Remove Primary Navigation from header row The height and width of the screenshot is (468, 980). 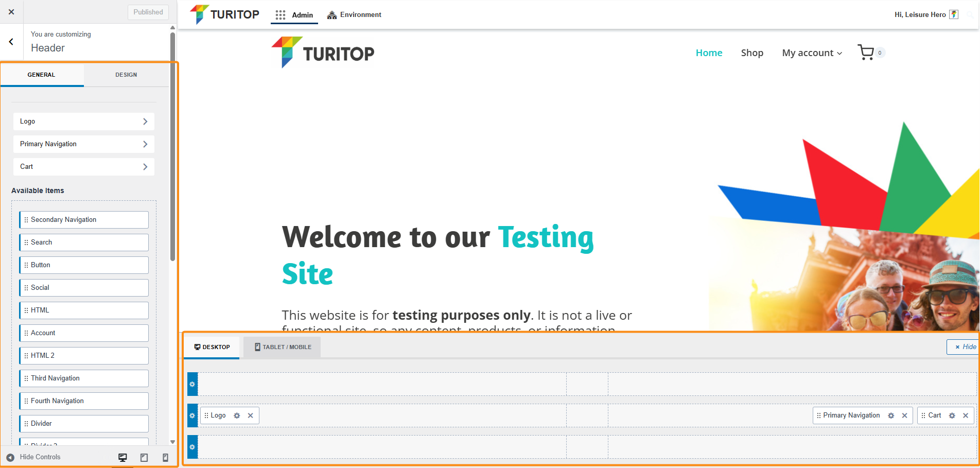904,415
